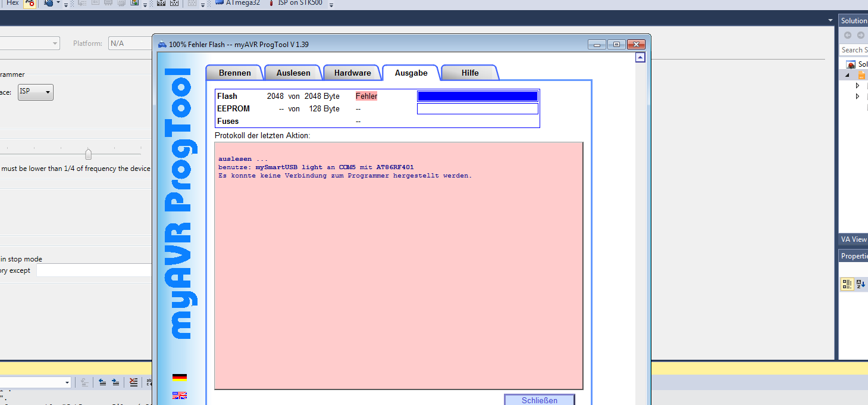Click the Fuses row label
The width and height of the screenshot is (868, 405).
pos(228,121)
